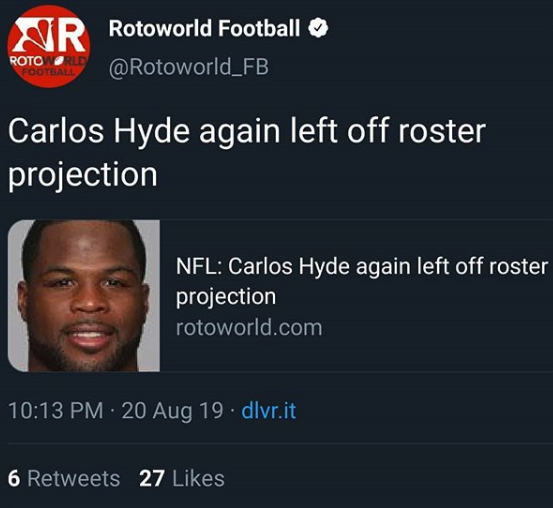
Task: Open the Carlos Hyde headshot thumbnail
Action: (84, 296)
